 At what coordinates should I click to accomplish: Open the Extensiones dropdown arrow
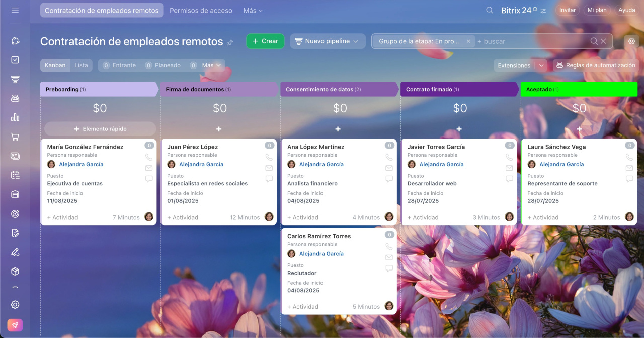(x=541, y=65)
